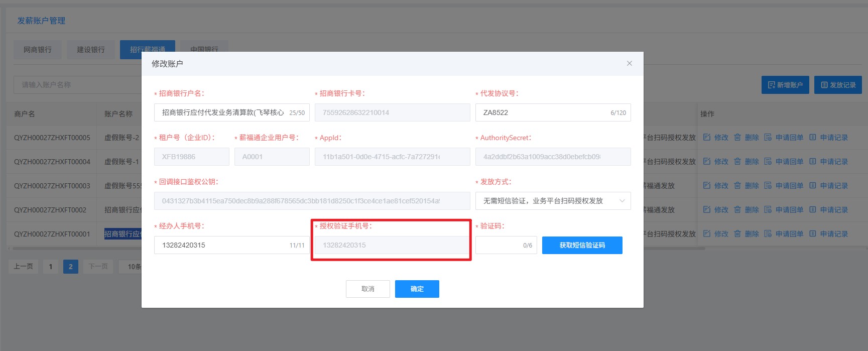Click 申请回单 icon in QYZH00027ZHXFT00001 row
868x351 pixels.
pyautogui.click(x=768, y=233)
